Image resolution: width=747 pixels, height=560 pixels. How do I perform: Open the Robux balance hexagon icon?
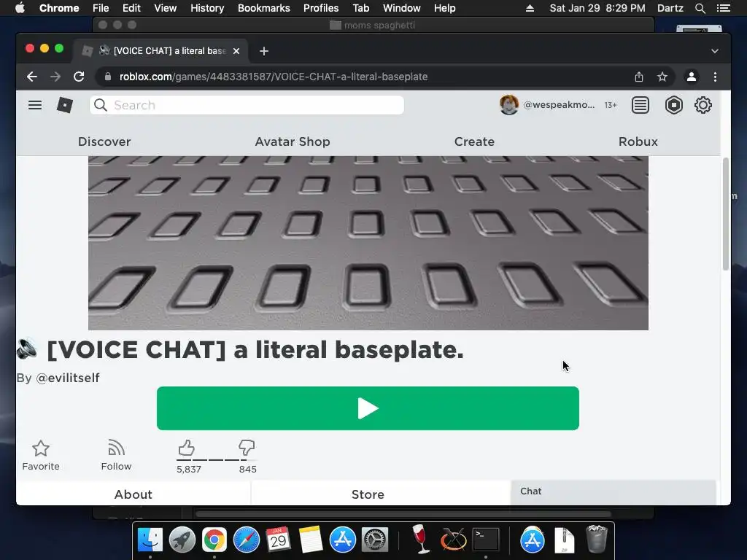(x=673, y=105)
